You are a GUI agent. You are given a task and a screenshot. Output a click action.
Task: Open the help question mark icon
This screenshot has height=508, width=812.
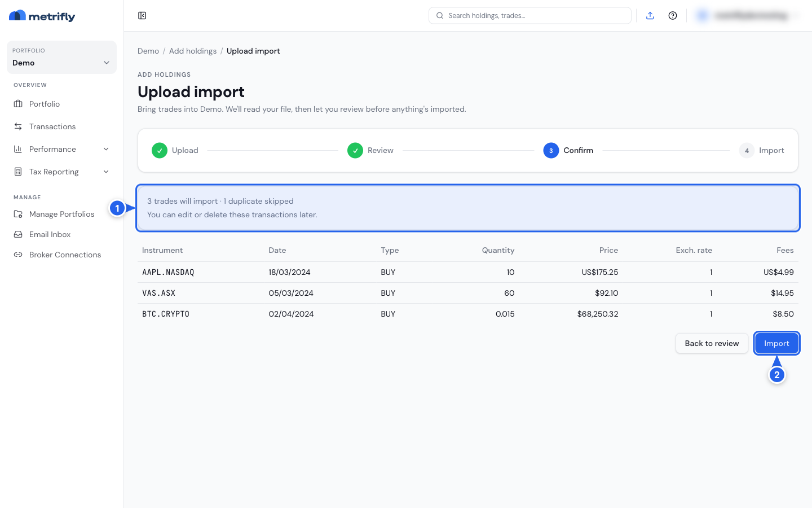pos(673,16)
